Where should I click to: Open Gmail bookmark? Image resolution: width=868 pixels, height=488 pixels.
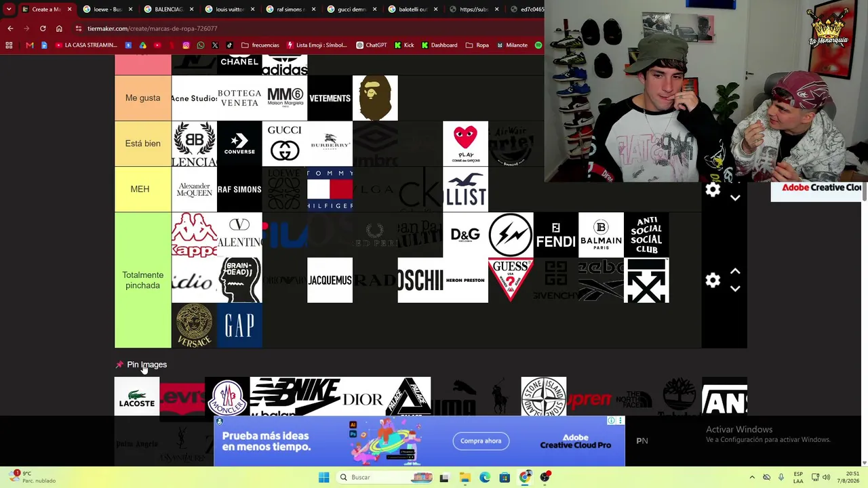pyautogui.click(x=30, y=45)
